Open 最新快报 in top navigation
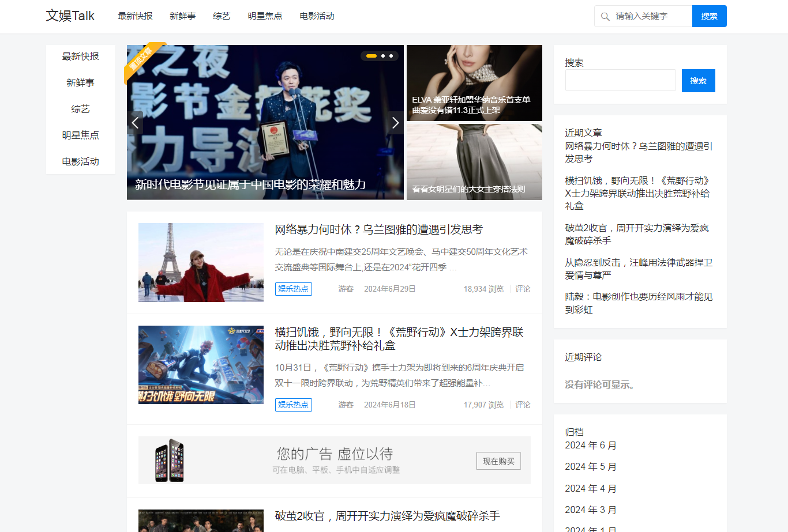 [135, 16]
